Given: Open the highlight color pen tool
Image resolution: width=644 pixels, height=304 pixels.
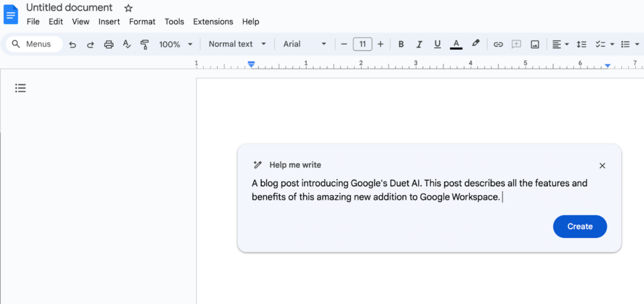Looking at the screenshot, I should [x=475, y=43].
